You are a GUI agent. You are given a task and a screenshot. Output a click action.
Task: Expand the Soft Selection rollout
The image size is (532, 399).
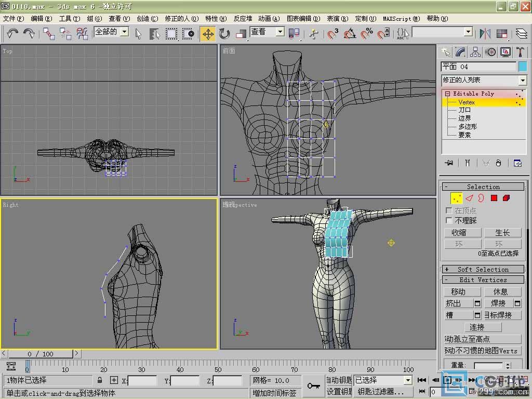pyautogui.click(x=483, y=270)
